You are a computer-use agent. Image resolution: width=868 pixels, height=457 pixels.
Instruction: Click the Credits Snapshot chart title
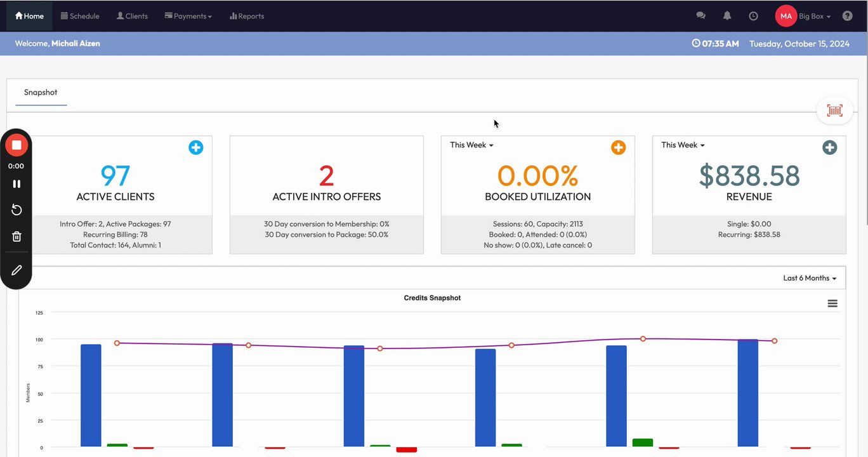[x=432, y=298]
